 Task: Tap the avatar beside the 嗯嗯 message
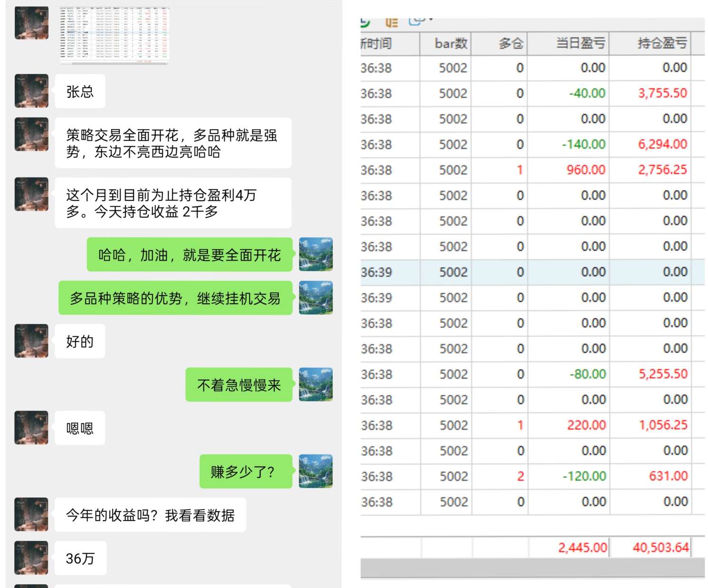coord(31,428)
